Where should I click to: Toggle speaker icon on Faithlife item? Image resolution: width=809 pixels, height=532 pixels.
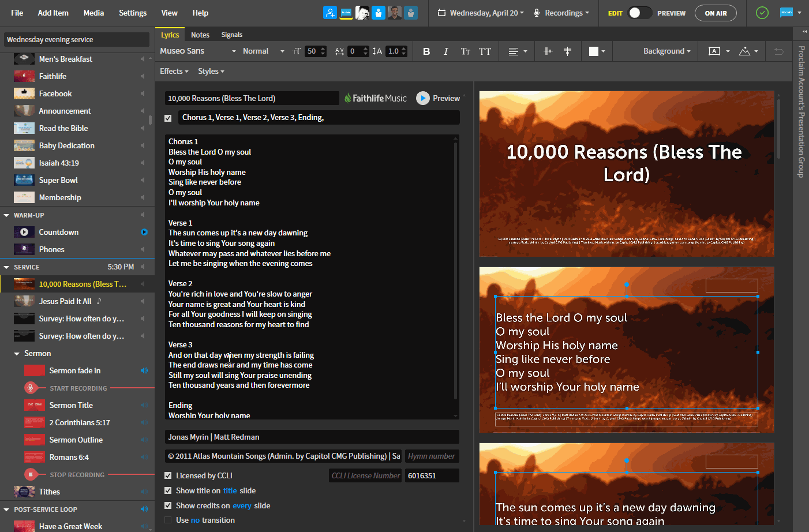click(x=143, y=76)
